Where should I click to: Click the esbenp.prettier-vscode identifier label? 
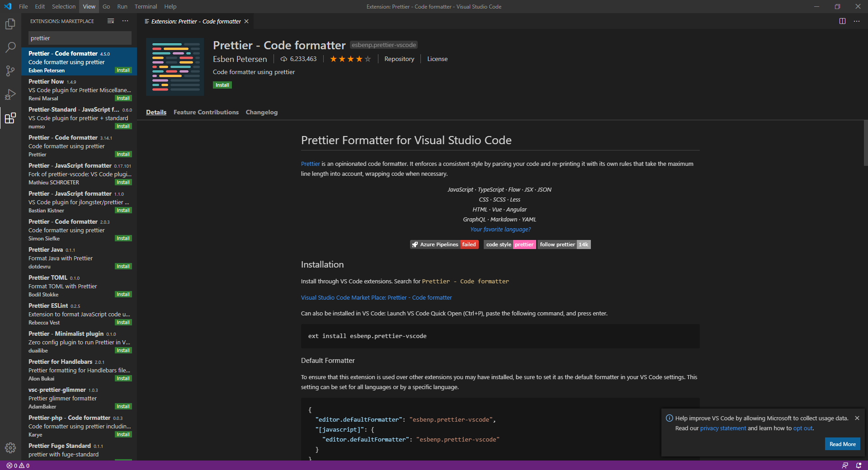(x=384, y=45)
